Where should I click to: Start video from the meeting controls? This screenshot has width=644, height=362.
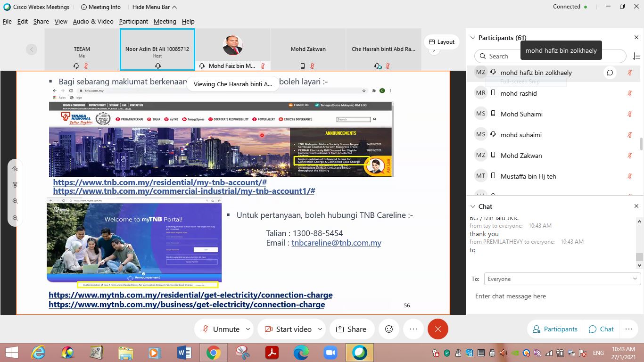tap(288, 329)
